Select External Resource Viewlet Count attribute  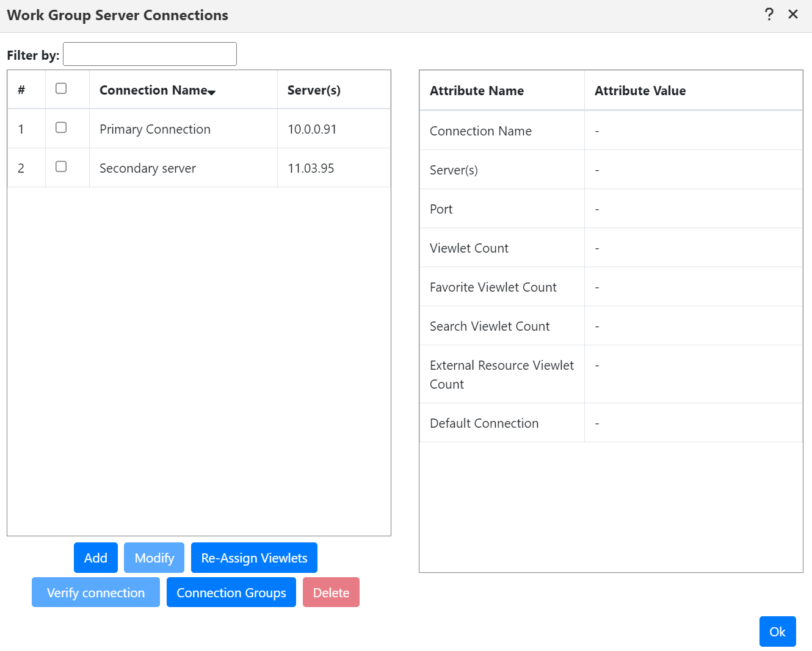pos(611,374)
